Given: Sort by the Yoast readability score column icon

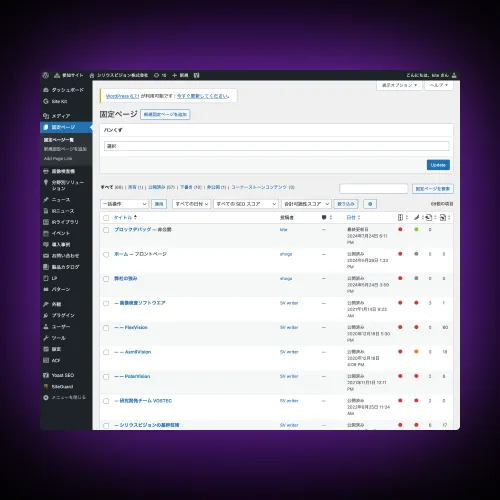Looking at the screenshot, I should tap(416, 218).
